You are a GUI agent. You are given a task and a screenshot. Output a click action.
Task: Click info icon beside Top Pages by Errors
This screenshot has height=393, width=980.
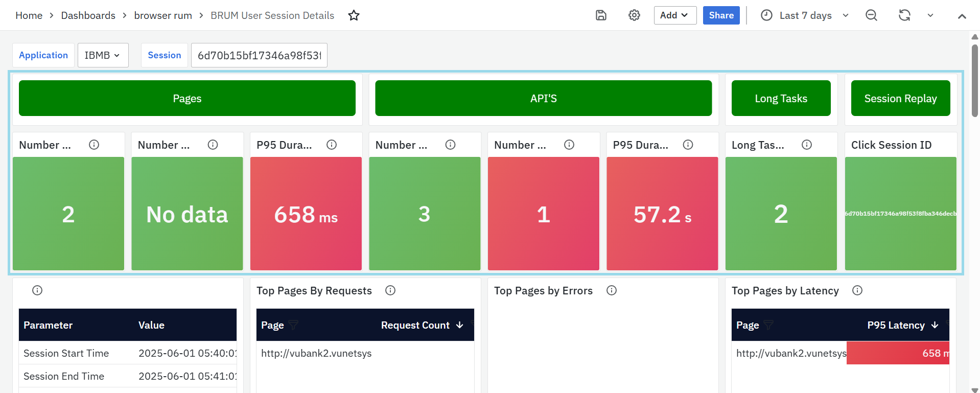612,290
